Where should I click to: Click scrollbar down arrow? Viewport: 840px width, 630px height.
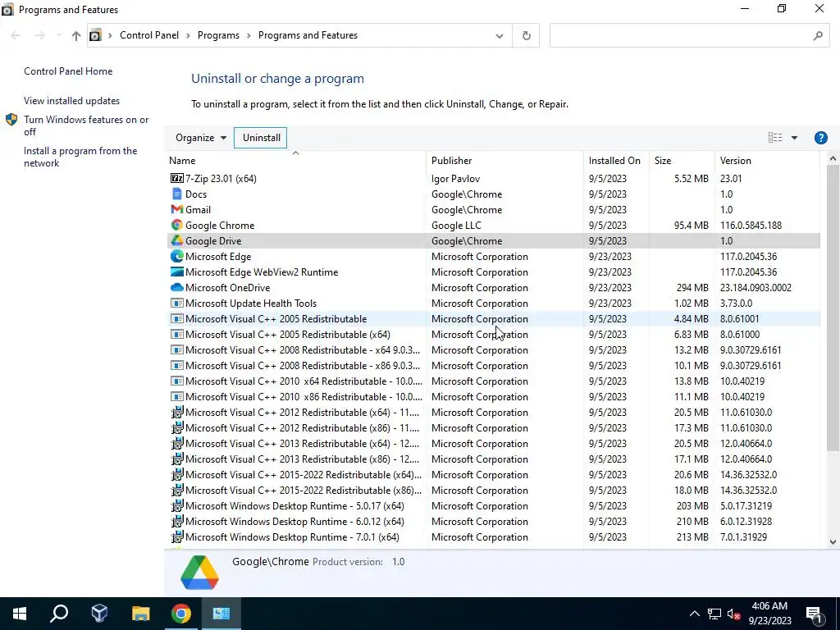(833, 542)
